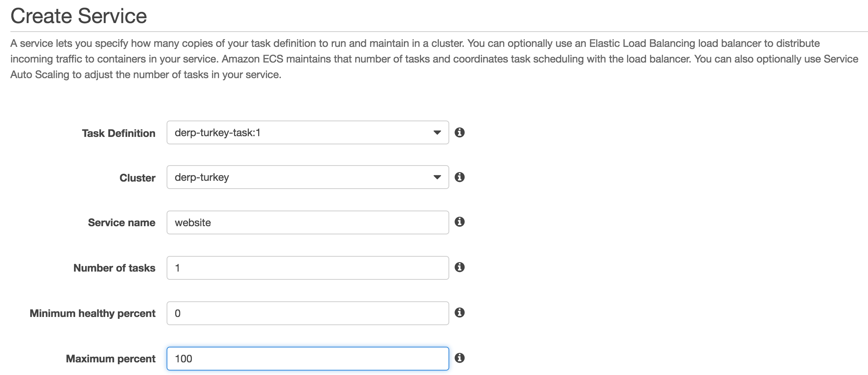Select the Minimum healthy percent input box
This screenshot has height=375, width=868.
click(308, 313)
